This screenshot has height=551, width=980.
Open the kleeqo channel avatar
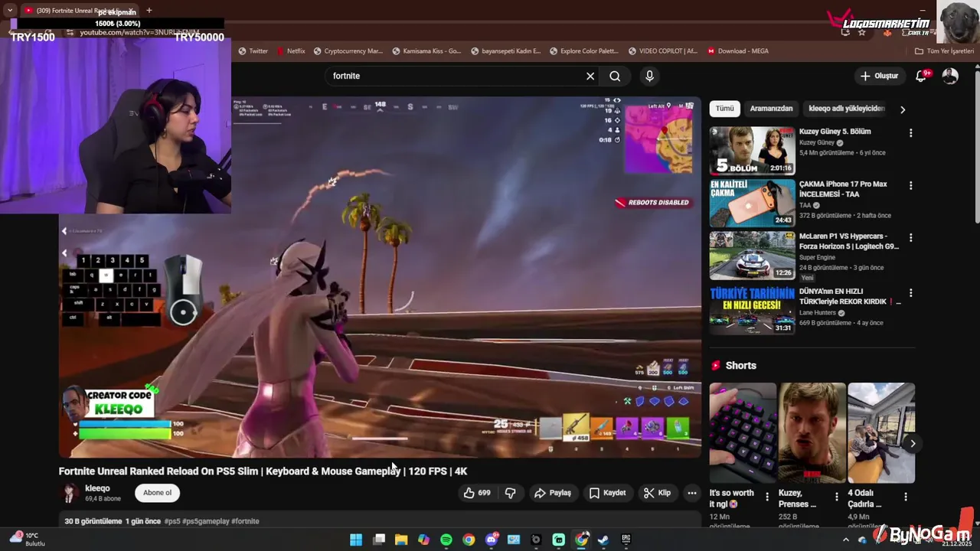[x=70, y=493]
